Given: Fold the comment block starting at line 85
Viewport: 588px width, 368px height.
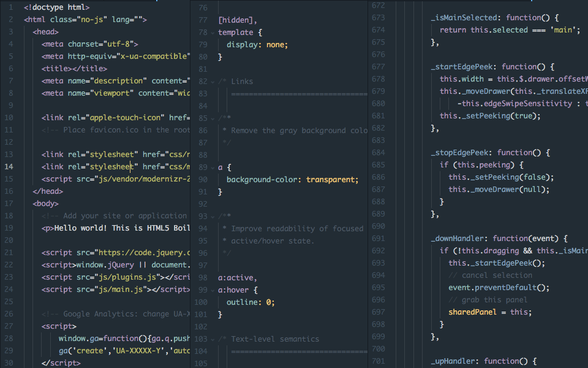Looking at the screenshot, I should tap(213, 118).
